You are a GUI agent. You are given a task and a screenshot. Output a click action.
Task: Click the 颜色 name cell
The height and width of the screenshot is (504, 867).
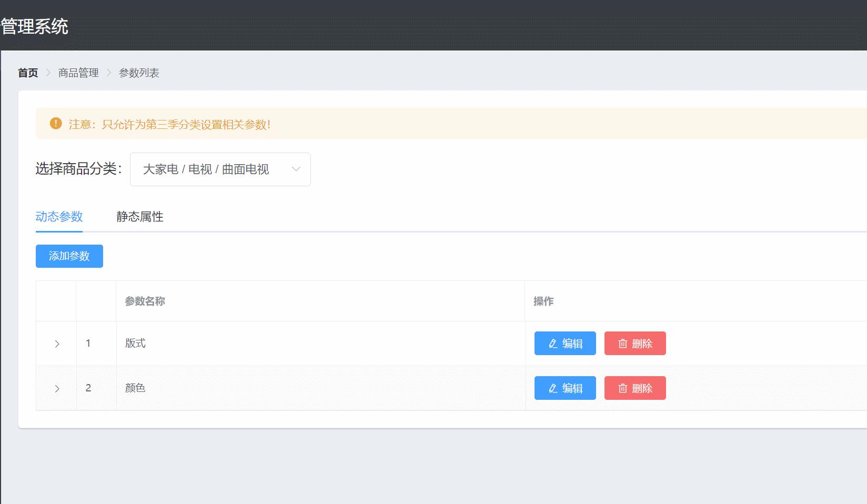tap(321, 388)
